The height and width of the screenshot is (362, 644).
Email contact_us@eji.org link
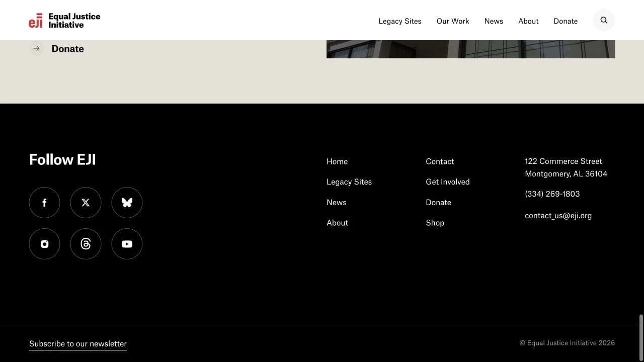[x=558, y=216]
